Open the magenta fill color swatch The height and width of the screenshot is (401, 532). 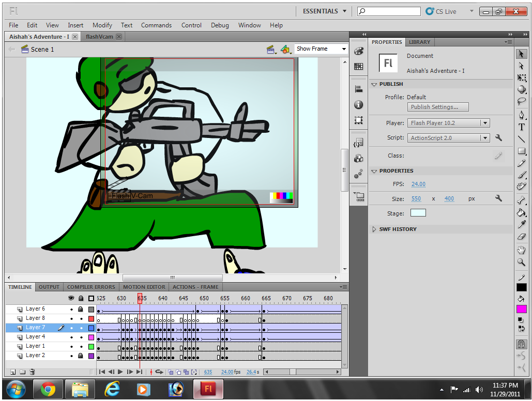pyautogui.click(x=522, y=310)
